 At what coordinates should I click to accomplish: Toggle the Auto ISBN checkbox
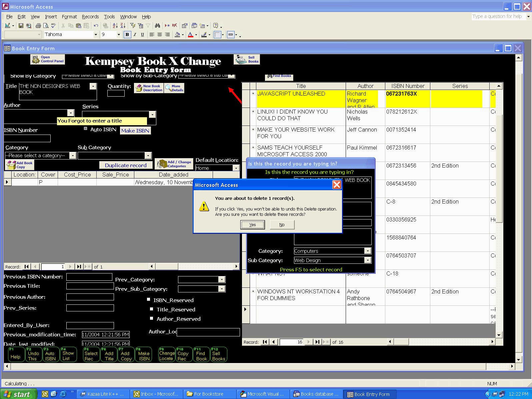point(85,129)
